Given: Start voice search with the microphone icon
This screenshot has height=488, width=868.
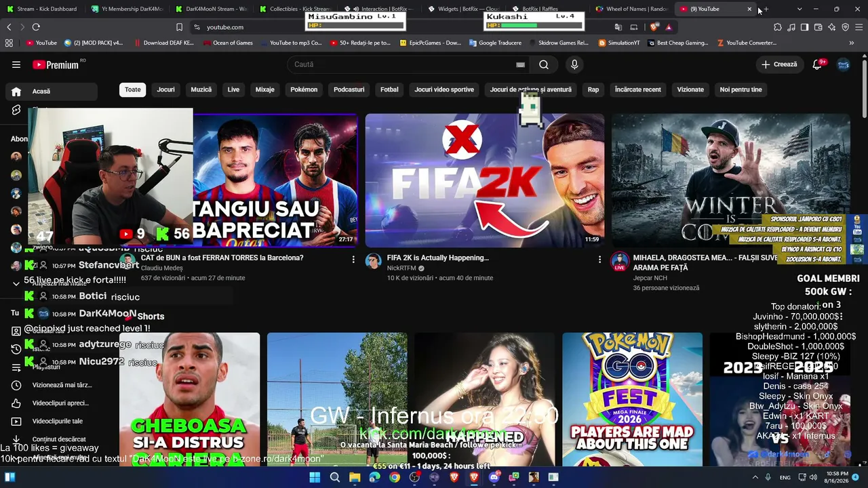Looking at the screenshot, I should [x=574, y=64].
